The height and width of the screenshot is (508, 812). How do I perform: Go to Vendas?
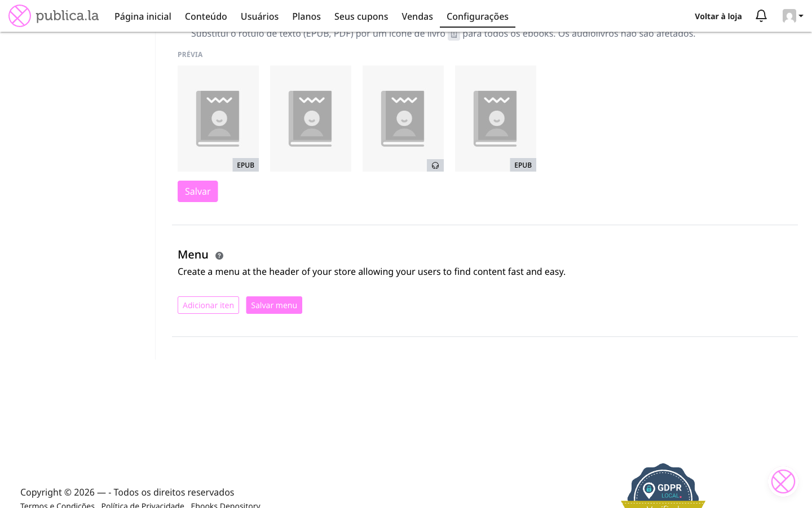417,16
